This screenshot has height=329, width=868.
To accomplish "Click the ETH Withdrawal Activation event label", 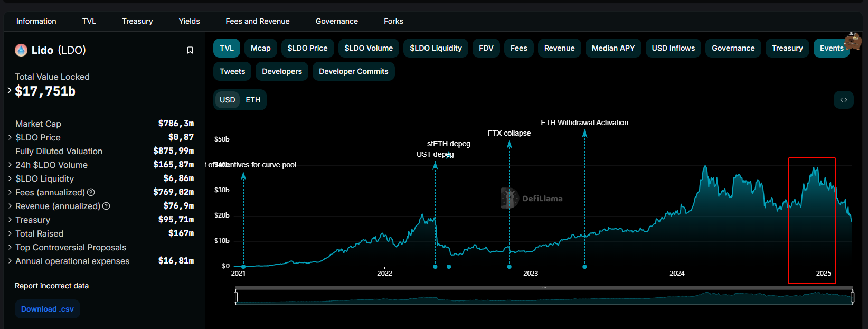I will [584, 123].
